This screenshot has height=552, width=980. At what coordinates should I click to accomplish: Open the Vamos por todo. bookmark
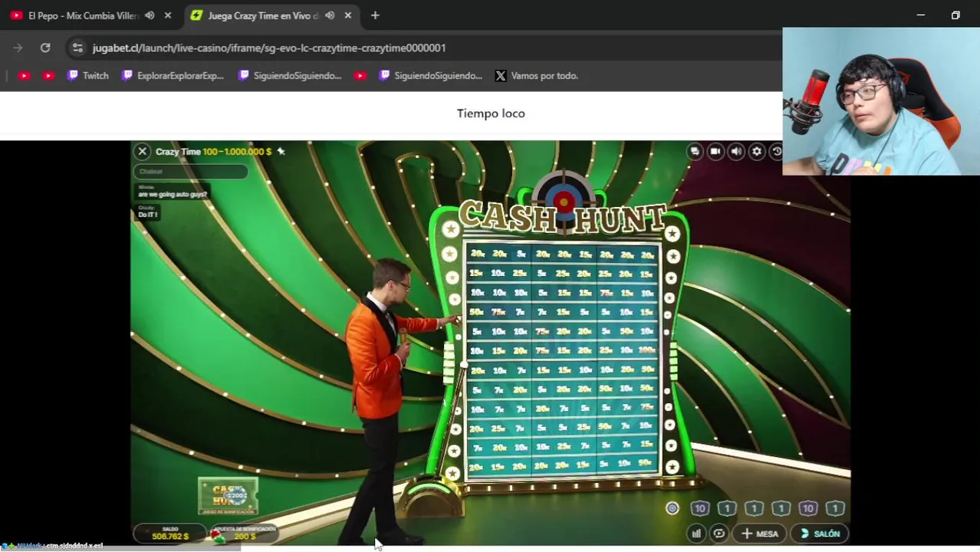[537, 76]
